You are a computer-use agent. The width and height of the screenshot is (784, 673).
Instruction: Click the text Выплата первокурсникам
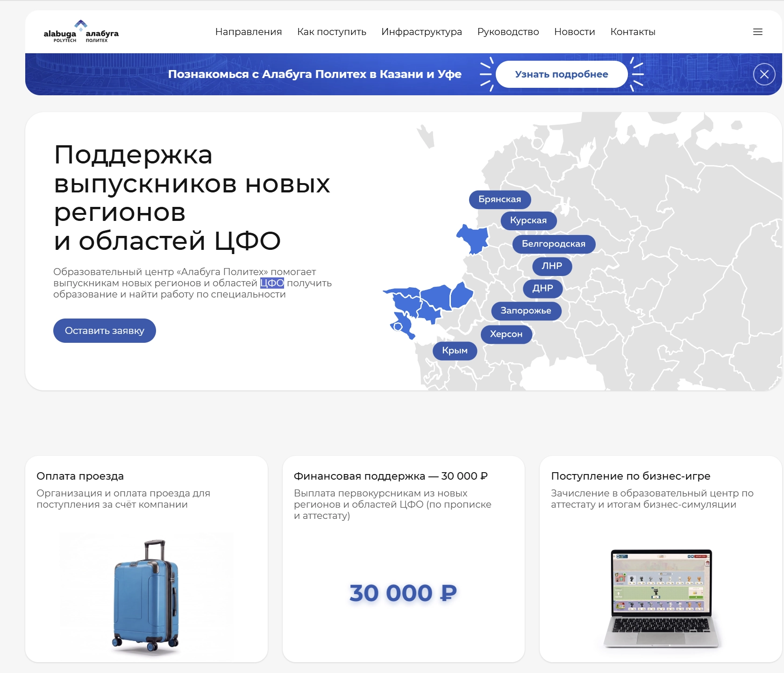tap(392, 504)
